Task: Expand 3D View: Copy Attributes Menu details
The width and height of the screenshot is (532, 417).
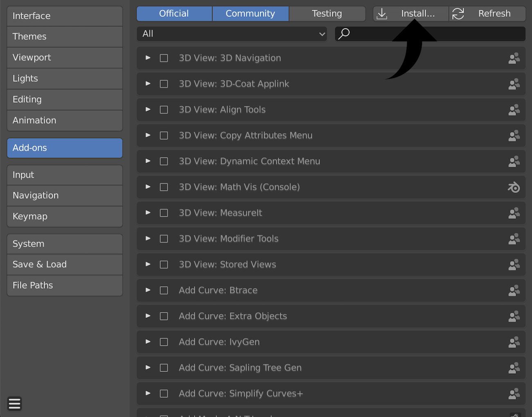Action: (148, 135)
